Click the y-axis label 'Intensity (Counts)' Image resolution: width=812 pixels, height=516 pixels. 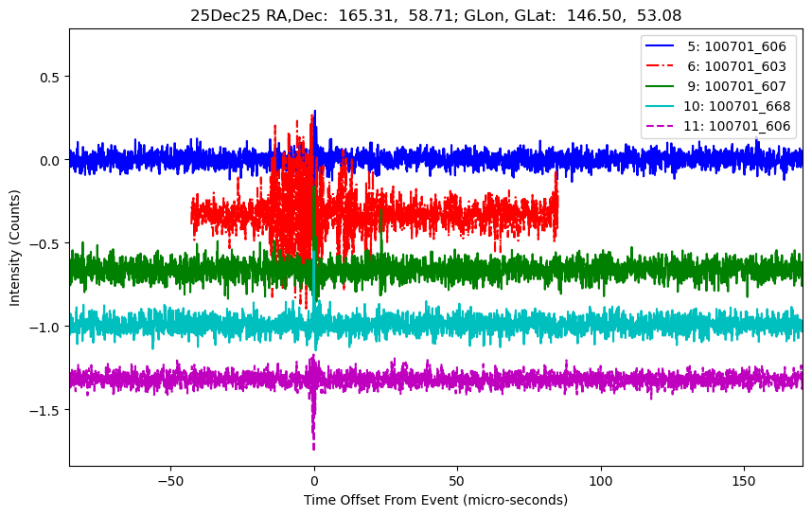coord(14,248)
